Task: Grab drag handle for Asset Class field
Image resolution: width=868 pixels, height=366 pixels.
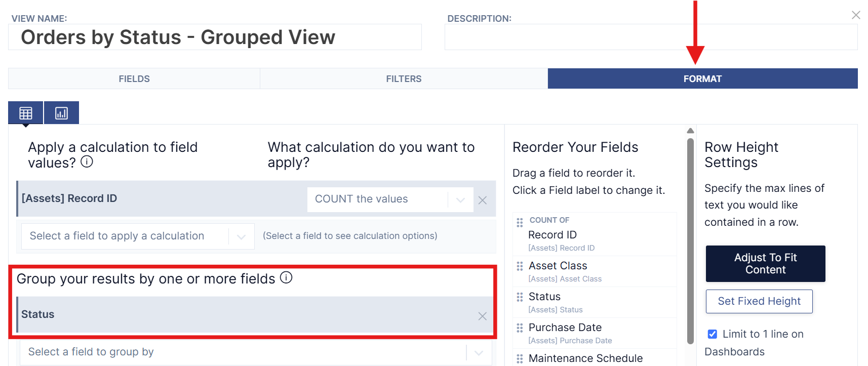Action: tap(520, 266)
